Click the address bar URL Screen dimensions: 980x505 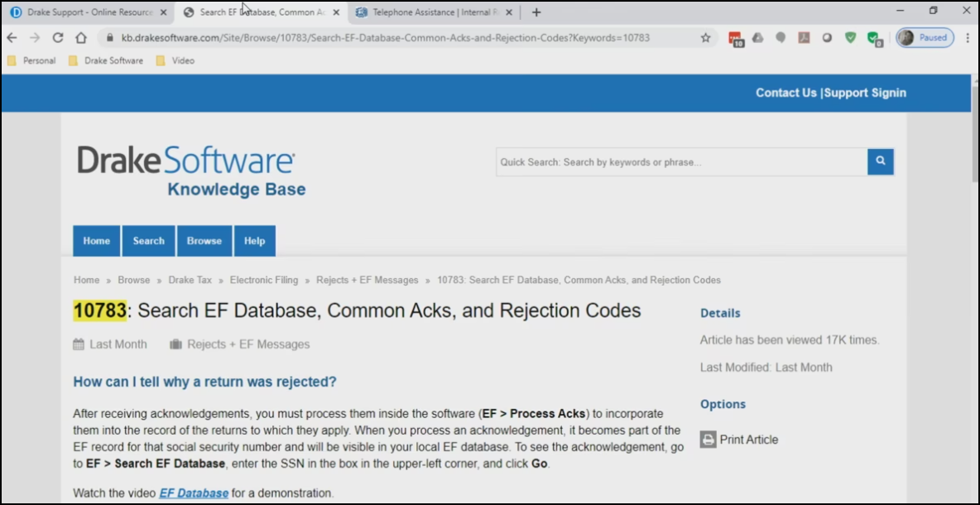(386, 37)
